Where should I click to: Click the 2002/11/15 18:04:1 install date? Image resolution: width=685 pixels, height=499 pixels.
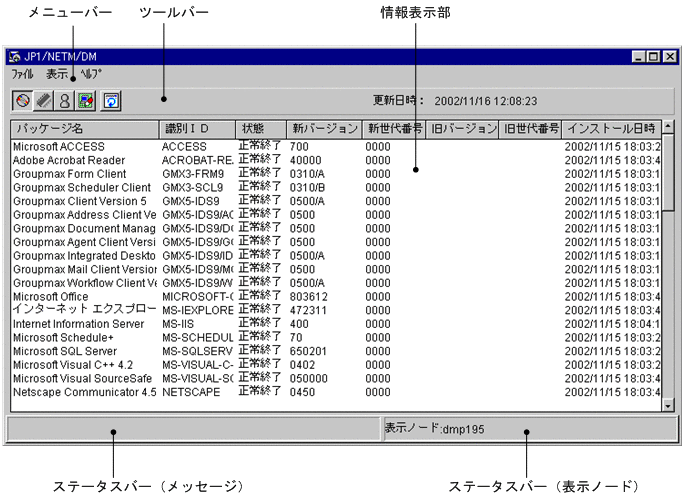612,324
